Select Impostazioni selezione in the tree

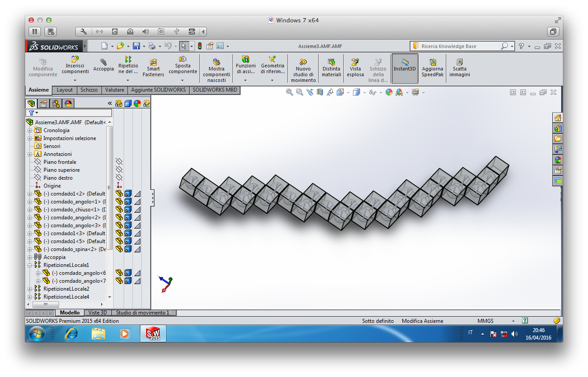click(70, 138)
